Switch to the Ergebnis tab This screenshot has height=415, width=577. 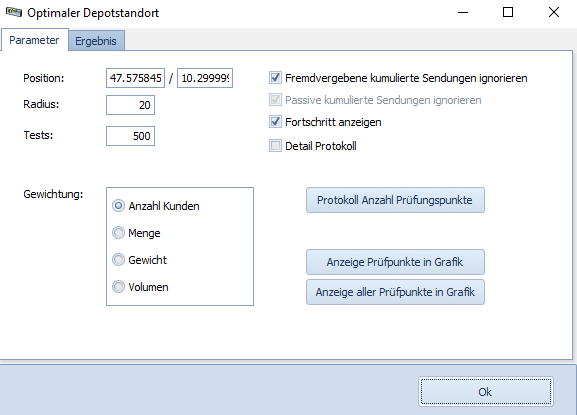[x=96, y=41]
